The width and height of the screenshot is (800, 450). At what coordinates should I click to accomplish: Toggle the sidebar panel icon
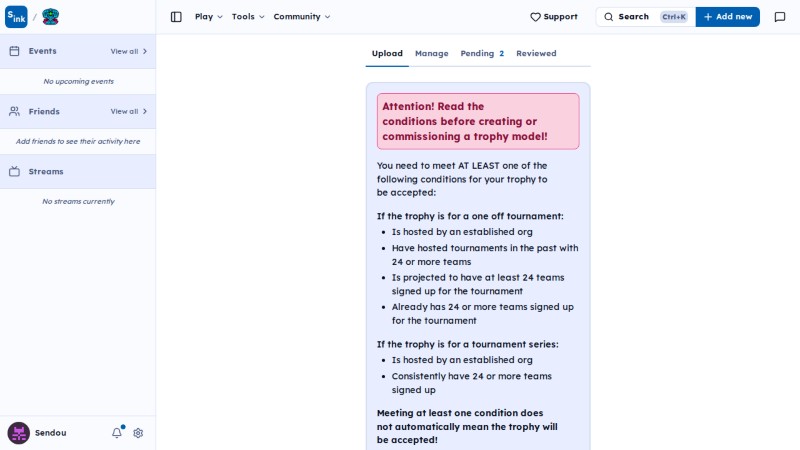tap(176, 17)
